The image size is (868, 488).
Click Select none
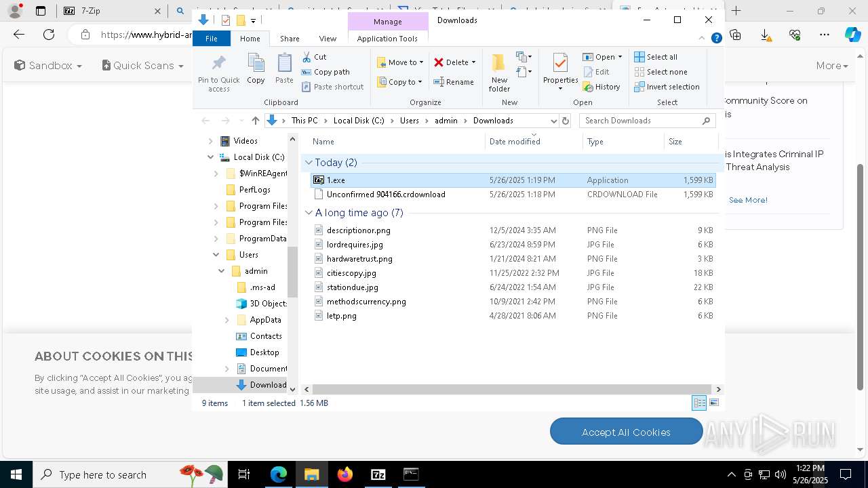(x=660, y=72)
